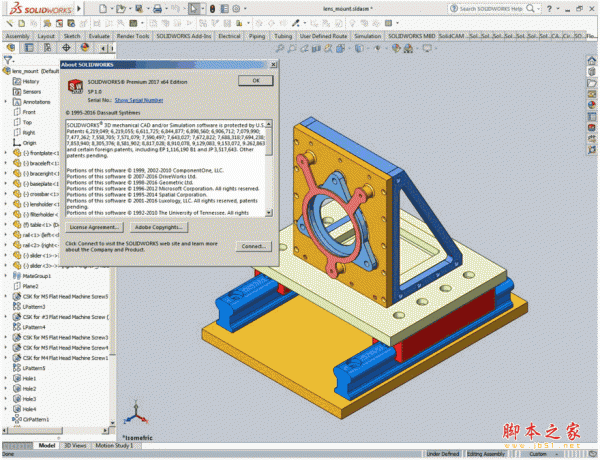Click the Help question mark icon

[549, 8]
